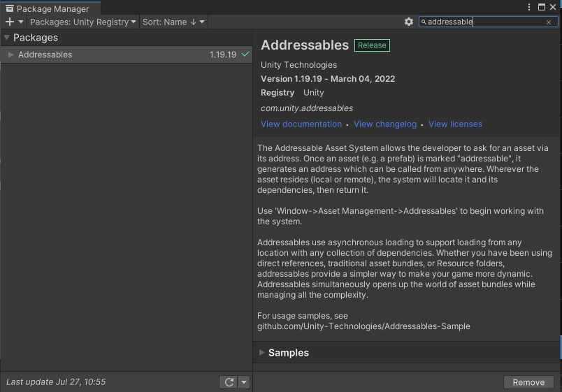
Task: Select the Addressables package row
Action: tap(126, 55)
